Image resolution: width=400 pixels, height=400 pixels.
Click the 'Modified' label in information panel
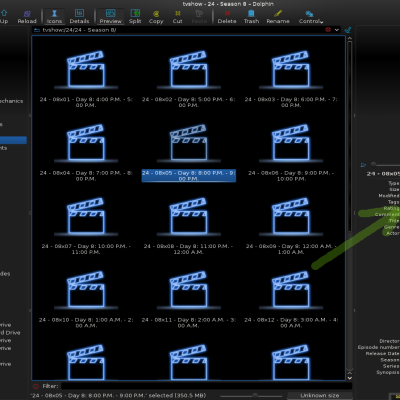click(389, 196)
